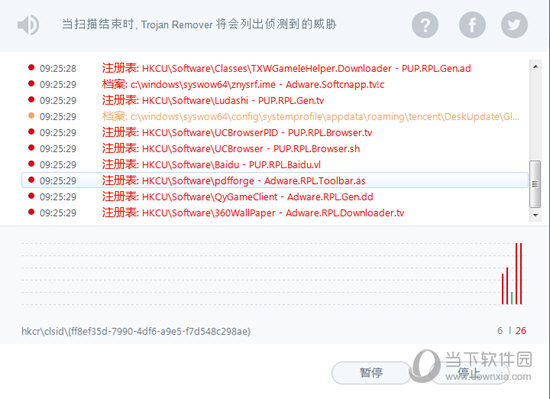550x399 pixels.
Task: Click the hkcr\clsid scanning path text
Action: pyautogui.click(x=136, y=331)
